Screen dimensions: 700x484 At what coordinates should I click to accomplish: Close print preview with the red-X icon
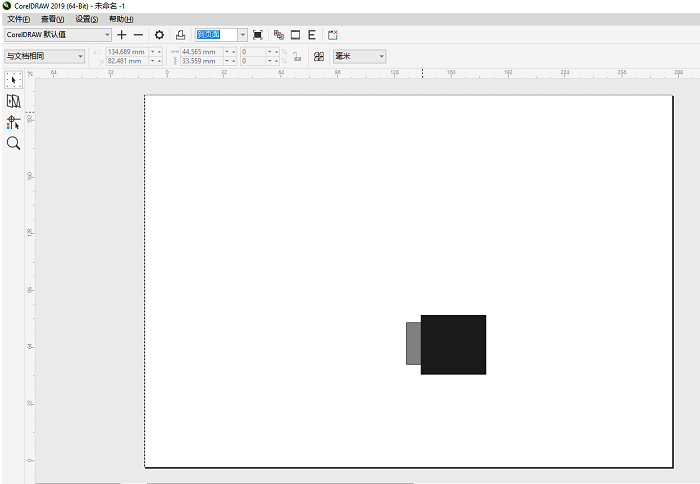[333, 35]
